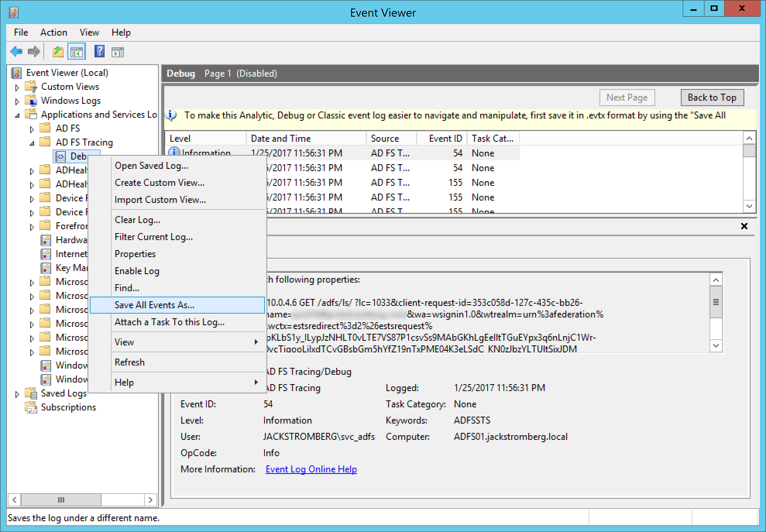Click the Back arrow toolbar icon

[x=16, y=51]
